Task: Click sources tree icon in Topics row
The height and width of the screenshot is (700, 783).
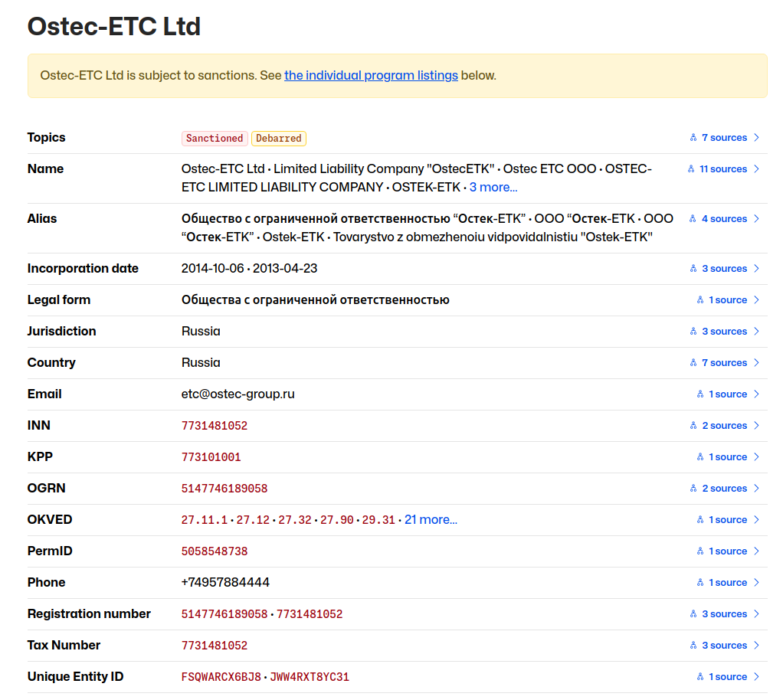Action: (x=693, y=137)
